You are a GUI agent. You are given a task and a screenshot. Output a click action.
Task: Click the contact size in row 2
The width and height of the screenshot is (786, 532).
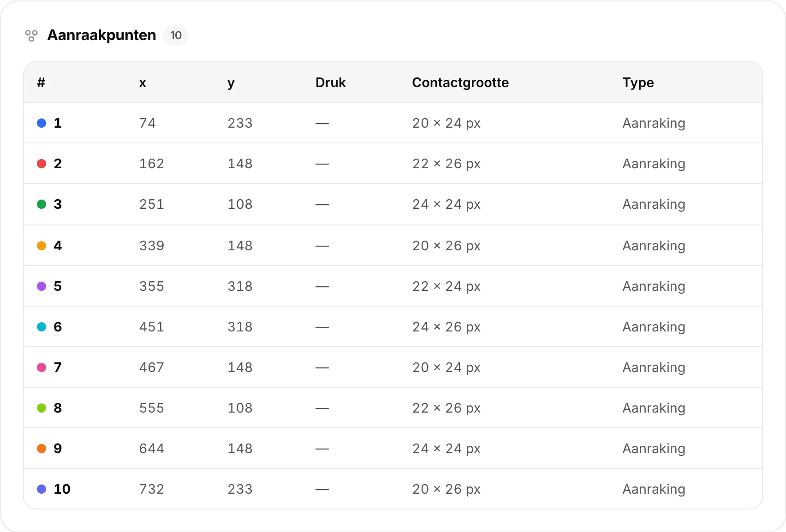(447, 164)
